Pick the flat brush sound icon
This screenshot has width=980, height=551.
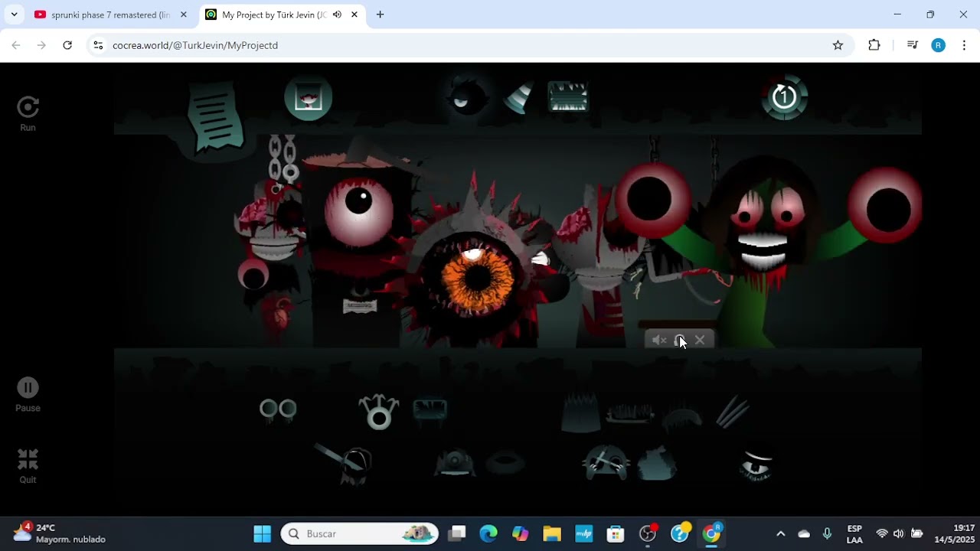click(x=630, y=414)
